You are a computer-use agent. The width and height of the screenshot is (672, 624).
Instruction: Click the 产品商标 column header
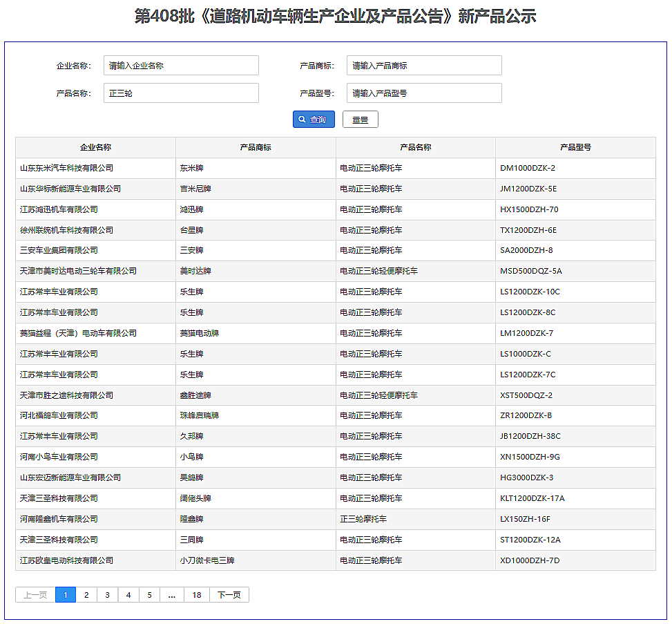256,147
